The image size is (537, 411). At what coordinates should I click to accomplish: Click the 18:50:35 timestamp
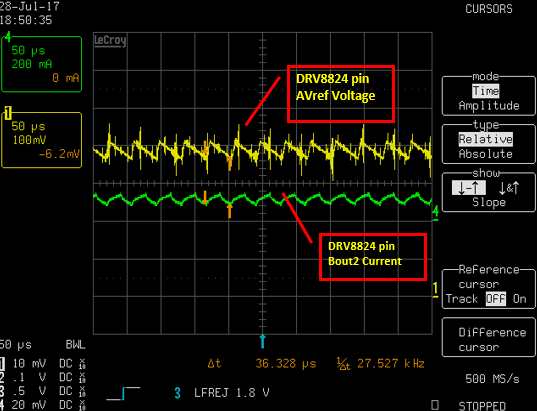click(26, 20)
